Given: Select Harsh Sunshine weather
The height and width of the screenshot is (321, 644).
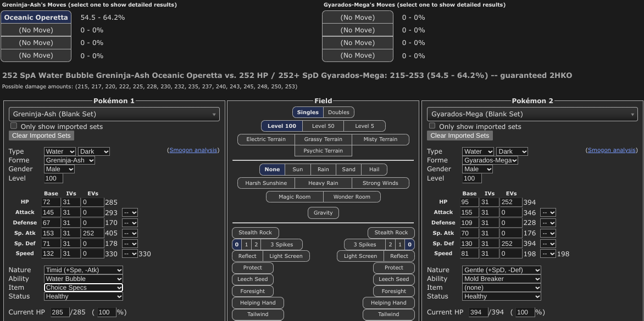Looking at the screenshot, I should pyautogui.click(x=266, y=183).
